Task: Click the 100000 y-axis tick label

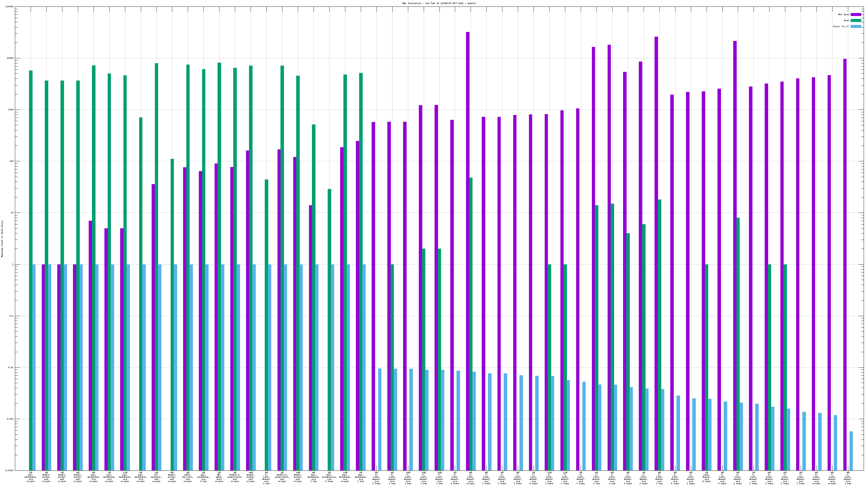Action: (x=9, y=7)
